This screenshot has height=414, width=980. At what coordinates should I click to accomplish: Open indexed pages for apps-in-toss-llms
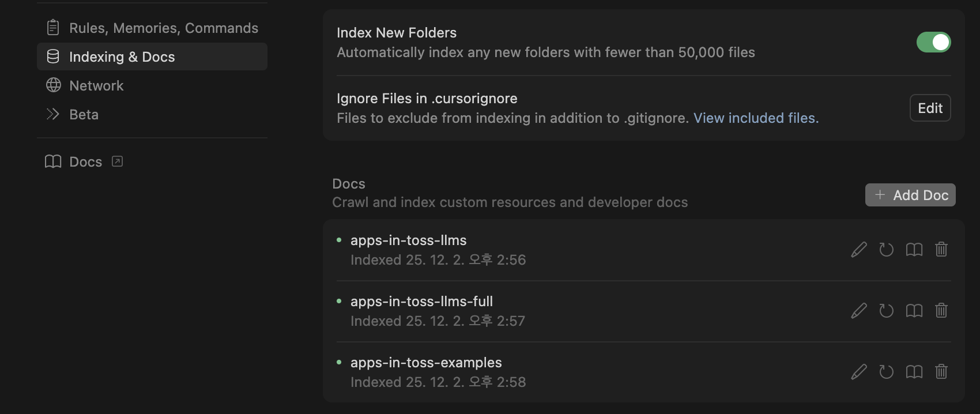tap(914, 250)
